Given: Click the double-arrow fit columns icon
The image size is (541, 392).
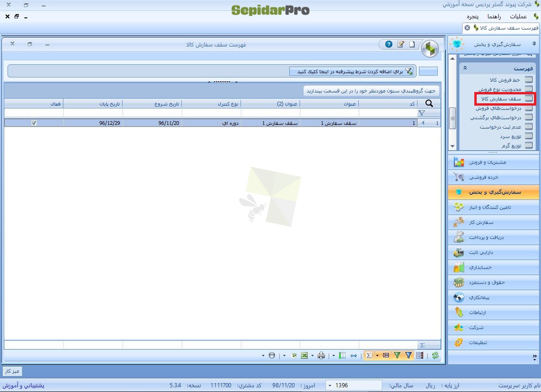Looking at the screenshot, I should 354,355.
